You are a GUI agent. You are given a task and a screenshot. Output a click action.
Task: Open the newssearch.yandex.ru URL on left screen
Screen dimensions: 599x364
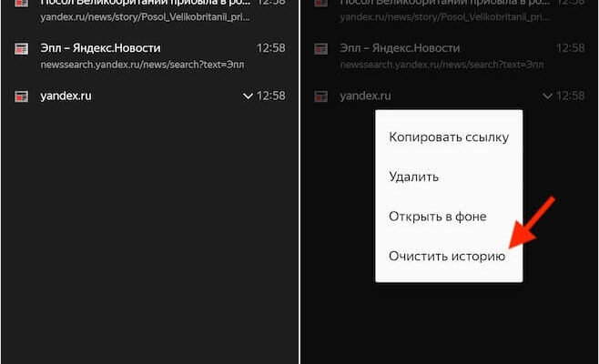[142, 65]
